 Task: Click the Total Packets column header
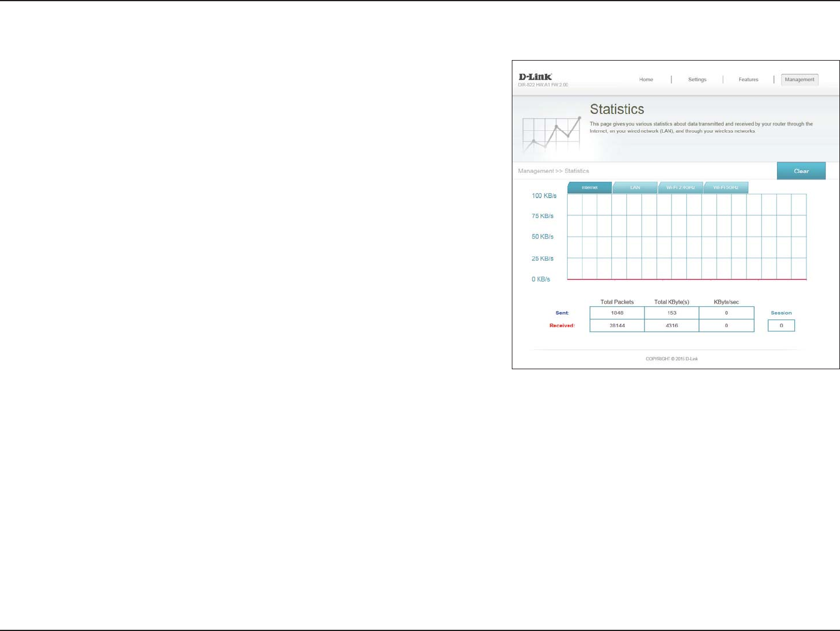click(617, 302)
